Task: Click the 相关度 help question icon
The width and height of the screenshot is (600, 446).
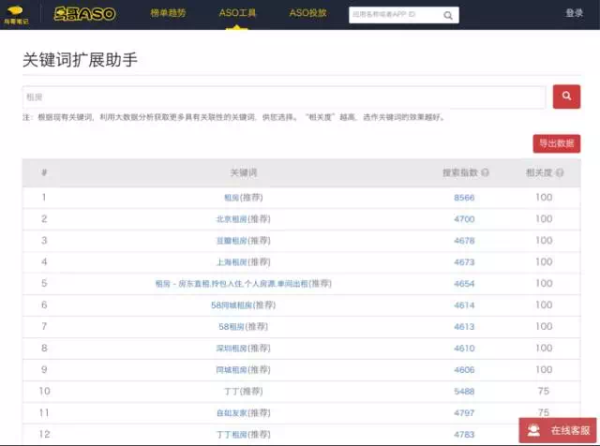Action: (x=560, y=173)
